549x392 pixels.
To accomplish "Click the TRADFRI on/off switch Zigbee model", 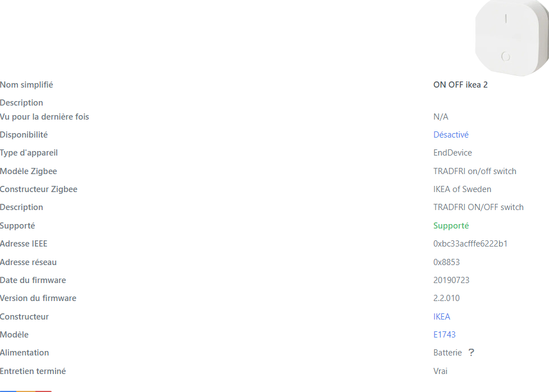I will 474,171.
